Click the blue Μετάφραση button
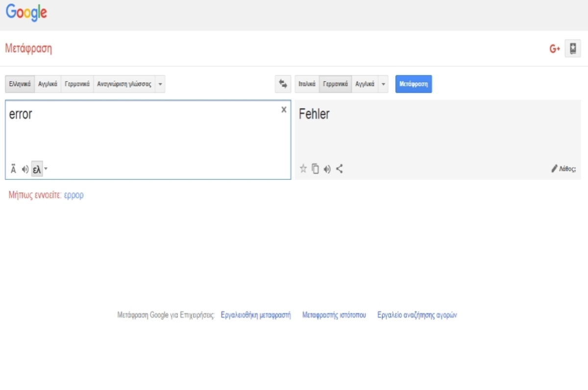Screen dimensions: 588x390 414,84
